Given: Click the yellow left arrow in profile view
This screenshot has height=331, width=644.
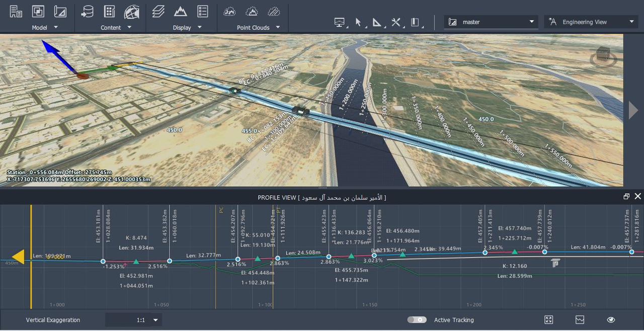Looking at the screenshot, I should pyautogui.click(x=18, y=257).
